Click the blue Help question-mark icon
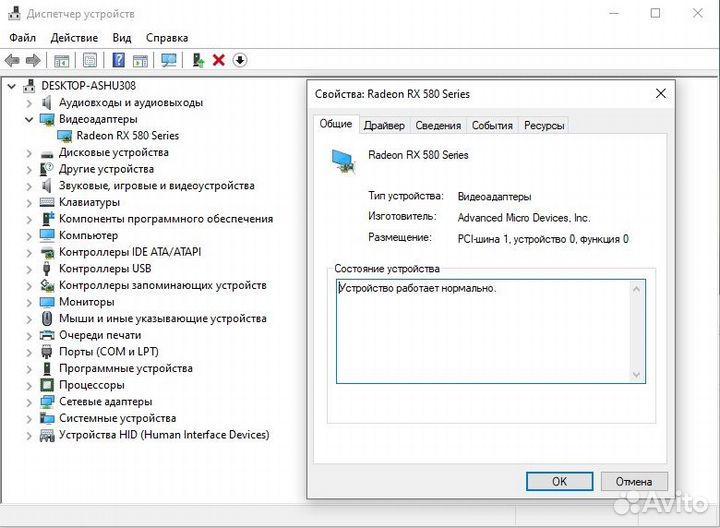Image resolution: width=720 pixels, height=528 pixels. click(x=118, y=60)
